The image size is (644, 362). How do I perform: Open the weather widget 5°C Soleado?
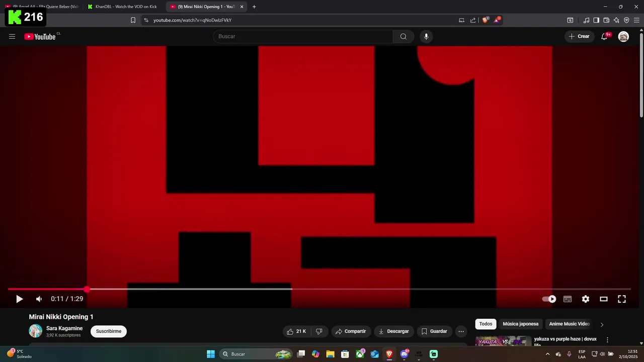tap(19, 354)
